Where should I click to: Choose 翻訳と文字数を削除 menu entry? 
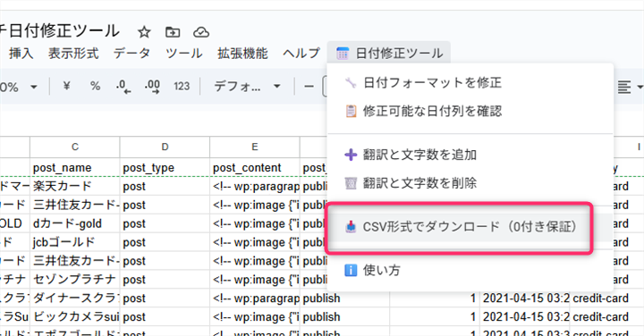470,183
